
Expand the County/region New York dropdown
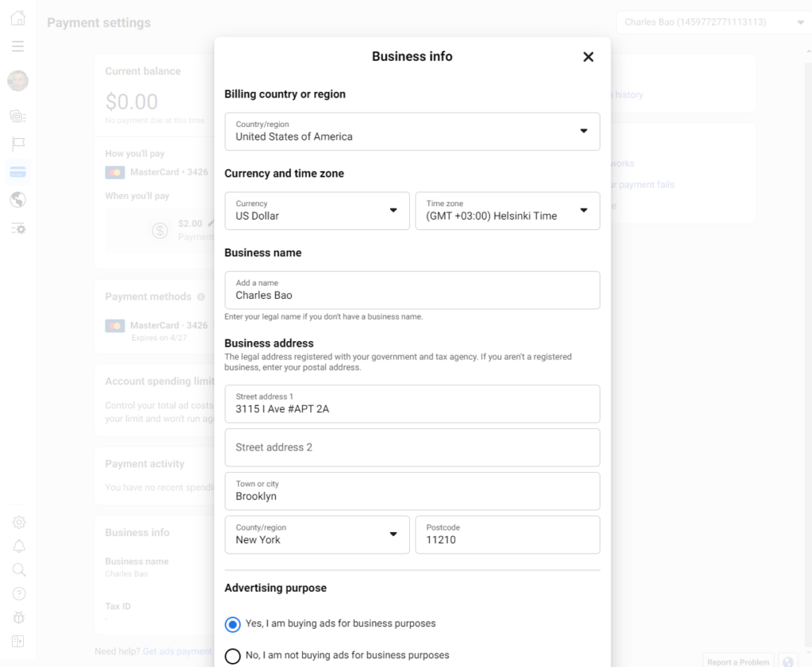click(x=316, y=535)
